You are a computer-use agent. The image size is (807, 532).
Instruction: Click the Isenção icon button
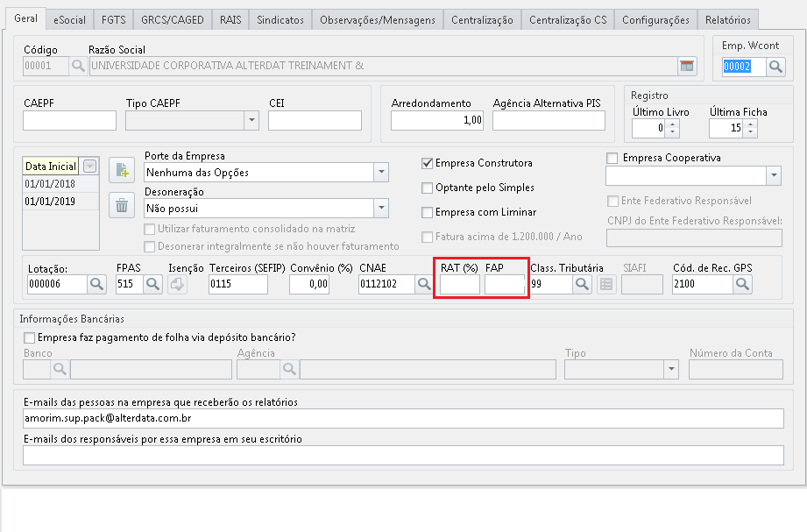coord(178,284)
